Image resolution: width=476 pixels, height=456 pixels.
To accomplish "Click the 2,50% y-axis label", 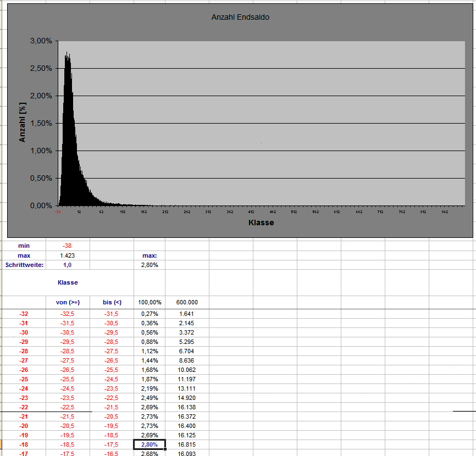I will pyautogui.click(x=41, y=68).
